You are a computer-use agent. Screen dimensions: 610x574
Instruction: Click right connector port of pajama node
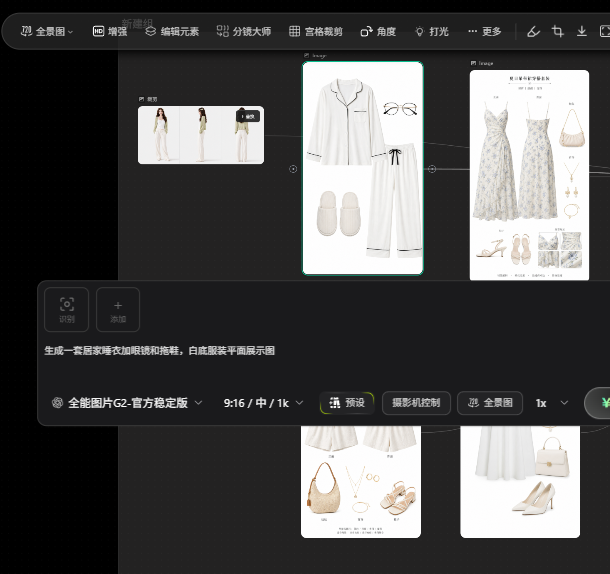point(432,169)
